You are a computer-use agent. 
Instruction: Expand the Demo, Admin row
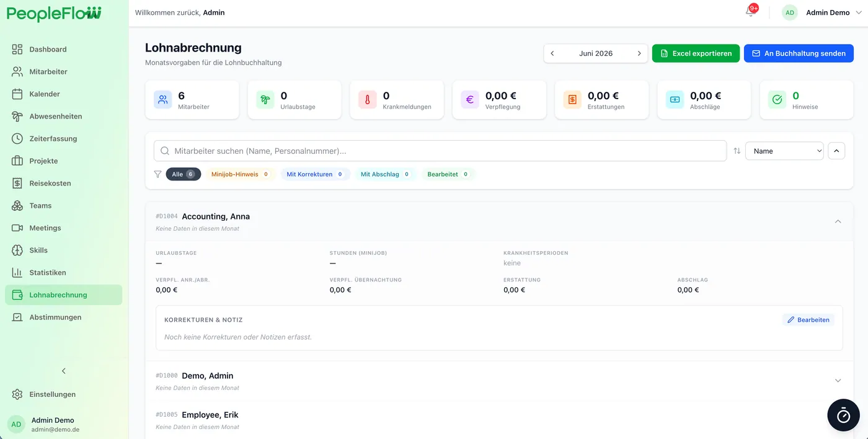pos(838,381)
